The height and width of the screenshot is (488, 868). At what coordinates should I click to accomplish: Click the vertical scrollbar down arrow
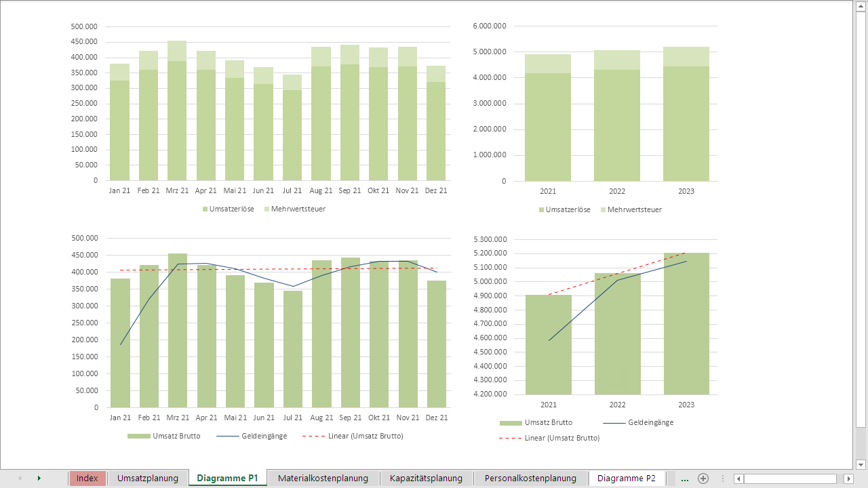tap(861, 464)
